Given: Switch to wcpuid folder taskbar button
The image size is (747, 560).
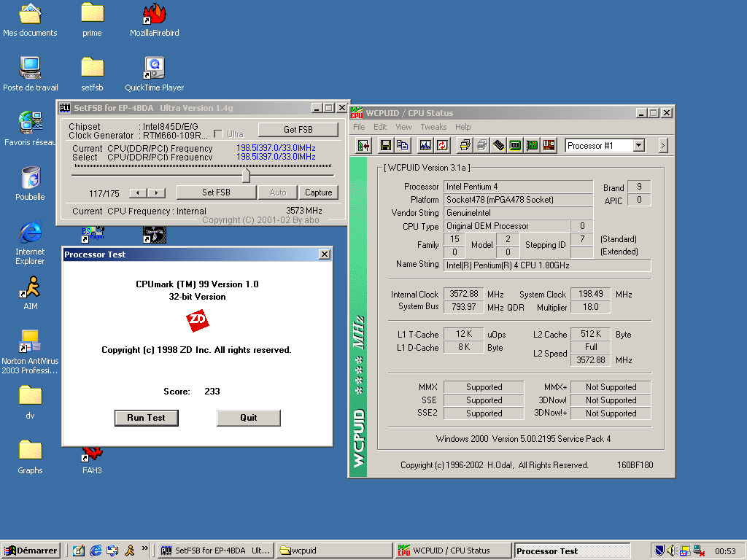Looking at the screenshot, I should point(334,551).
